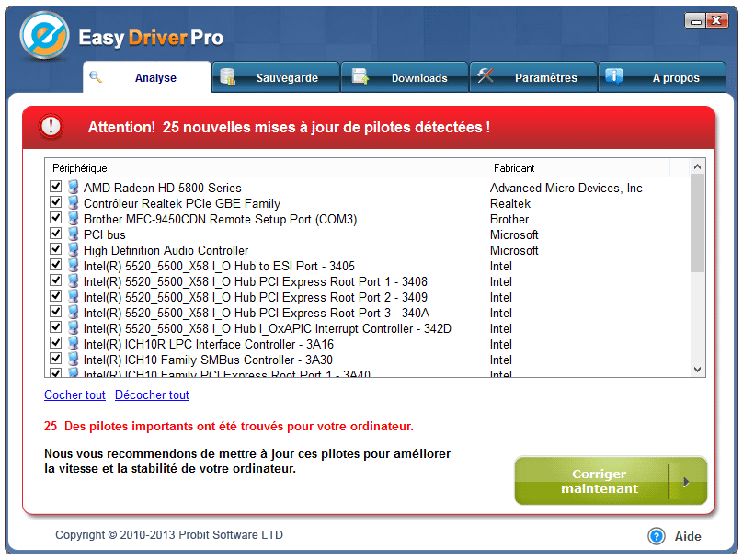Click the magnifier icon on Analyse tab
Screen dimensions: 743x560
[96, 76]
